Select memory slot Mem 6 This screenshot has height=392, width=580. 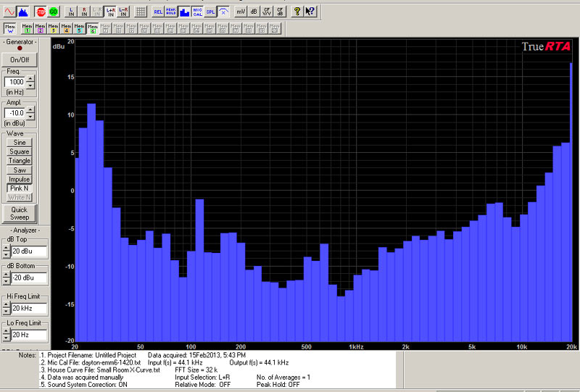click(x=92, y=28)
